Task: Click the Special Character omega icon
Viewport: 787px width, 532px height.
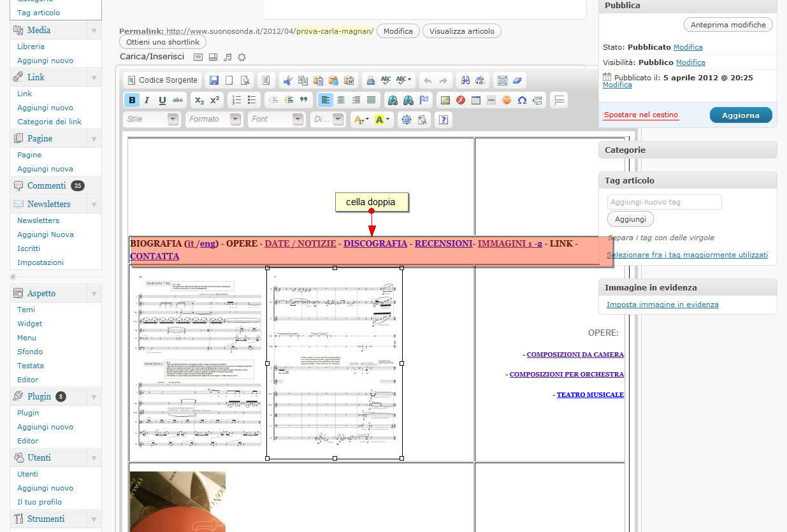Action: [x=522, y=100]
